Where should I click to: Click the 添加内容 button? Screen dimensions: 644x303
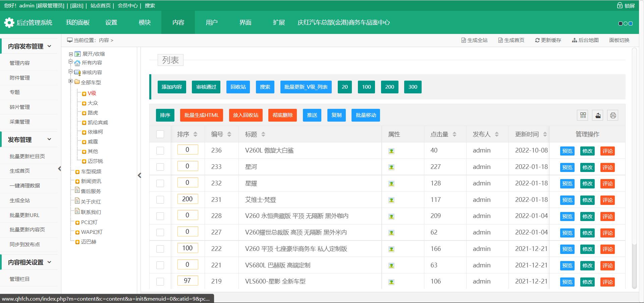(172, 87)
